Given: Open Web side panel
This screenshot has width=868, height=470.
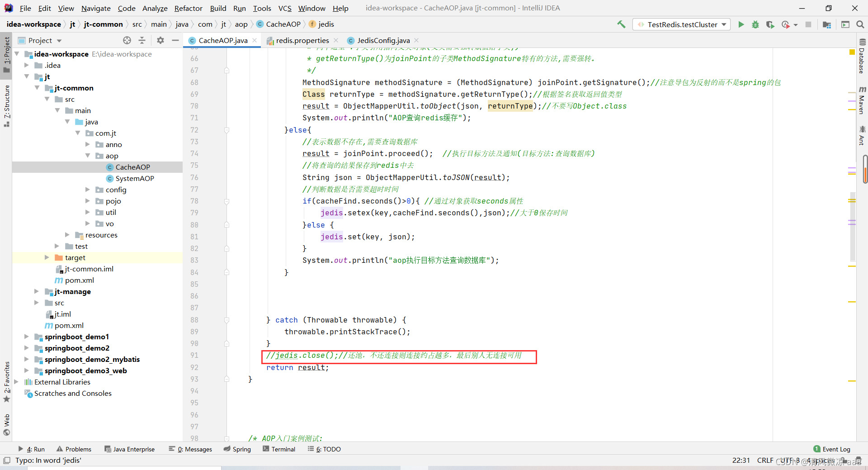Looking at the screenshot, I should click(6, 425).
